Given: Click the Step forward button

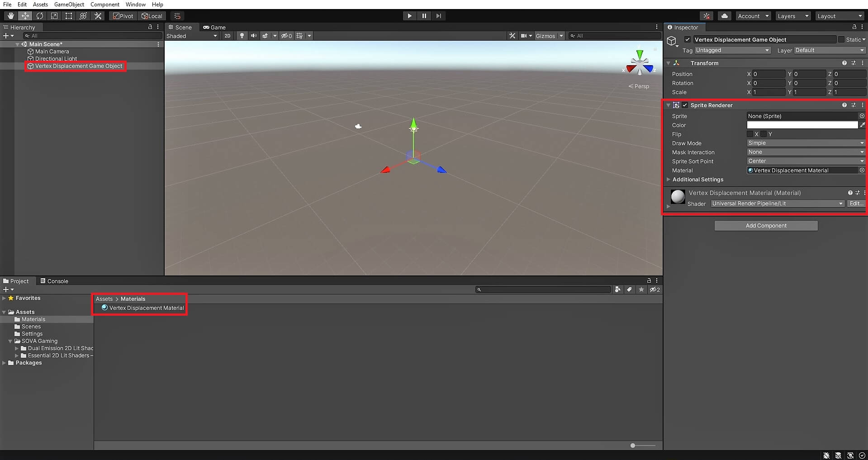Looking at the screenshot, I should (x=438, y=16).
